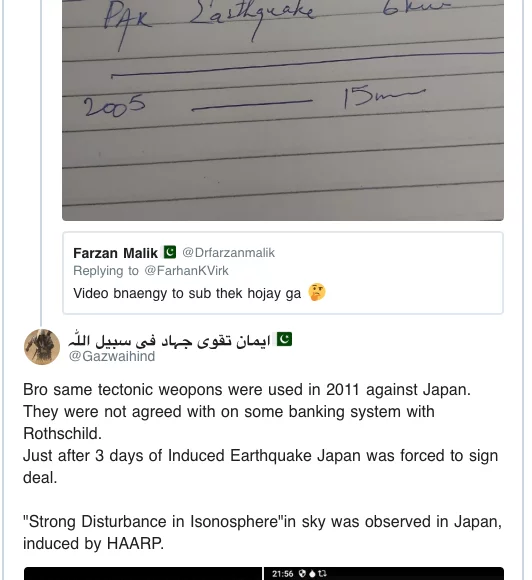This screenshot has height=580, width=532.
Task: Open the Gazwaihind profile avatar
Action: tap(42, 347)
